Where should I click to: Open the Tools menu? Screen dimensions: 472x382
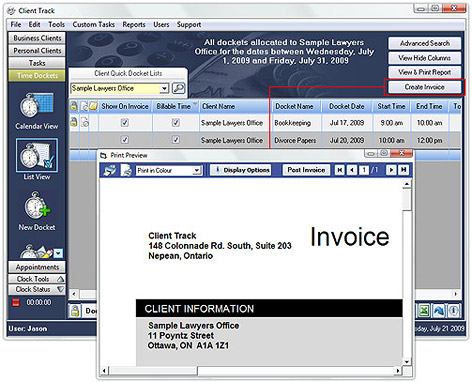coord(56,24)
